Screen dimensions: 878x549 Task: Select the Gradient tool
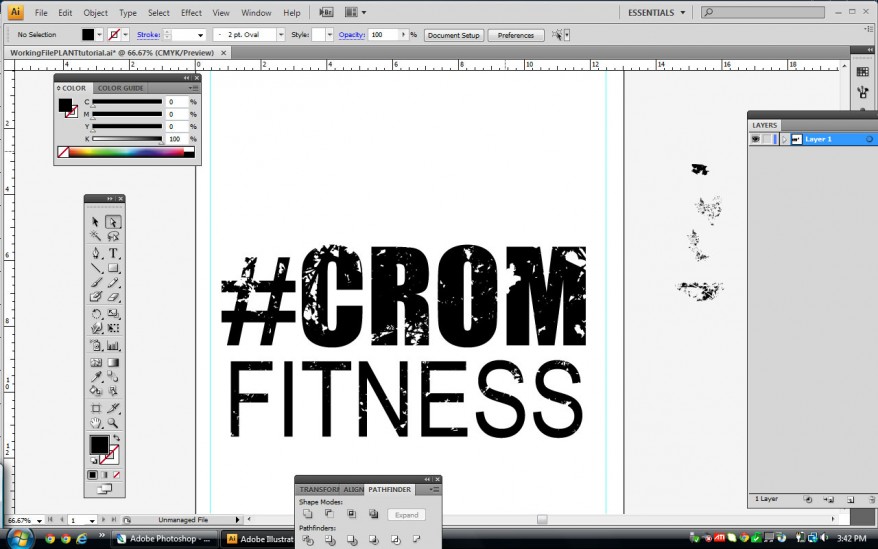[x=113, y=362]
